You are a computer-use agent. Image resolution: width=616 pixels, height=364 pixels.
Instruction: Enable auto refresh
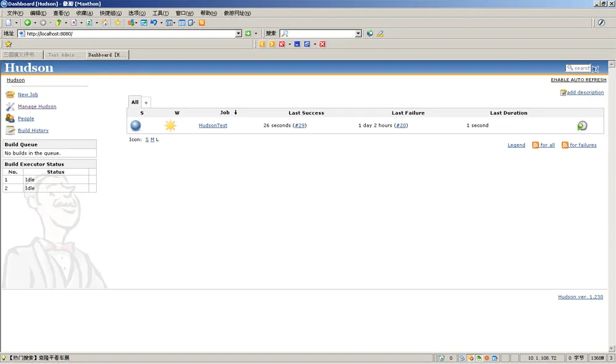click(x=578, y=80)
